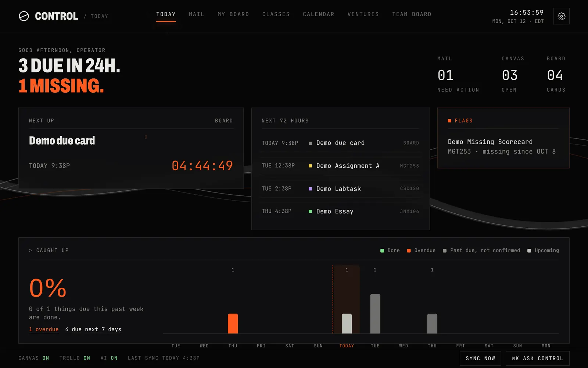Switch to the TODAY tab
Image resolution: width=588 pixels, height=368 pixels.
point(166,14)
